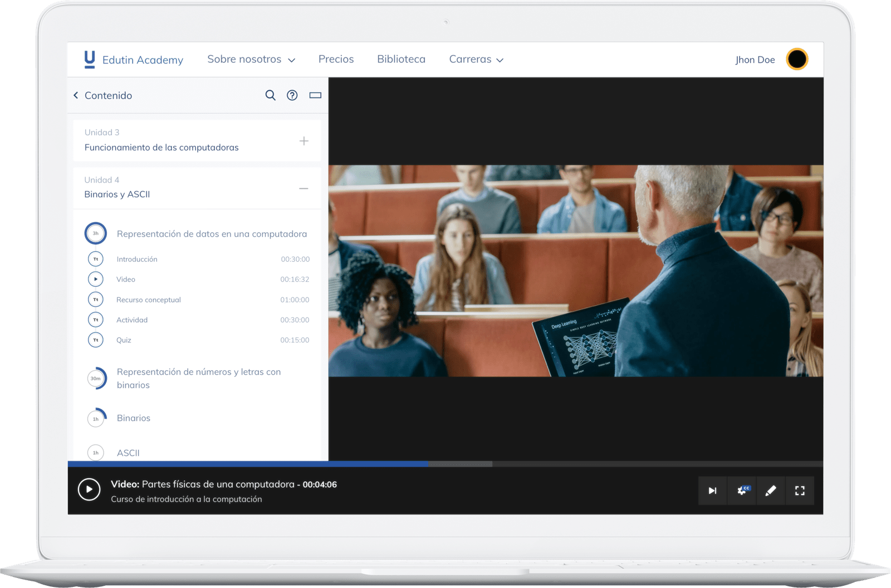Open the Recurso conceptual lesson
This screenshot has width=891, height=588.
click(x=149, y=300)
